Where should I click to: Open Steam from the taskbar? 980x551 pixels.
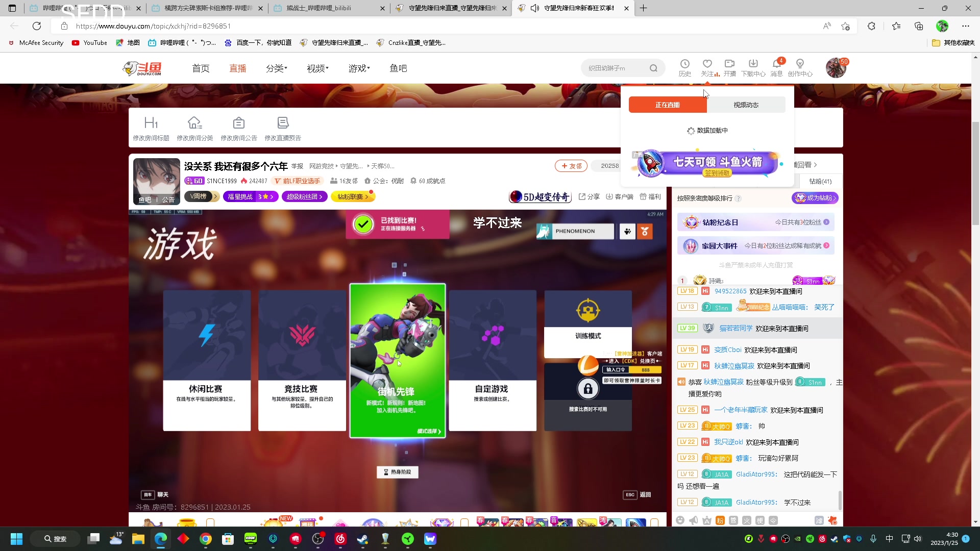click(x=363, y=539)
